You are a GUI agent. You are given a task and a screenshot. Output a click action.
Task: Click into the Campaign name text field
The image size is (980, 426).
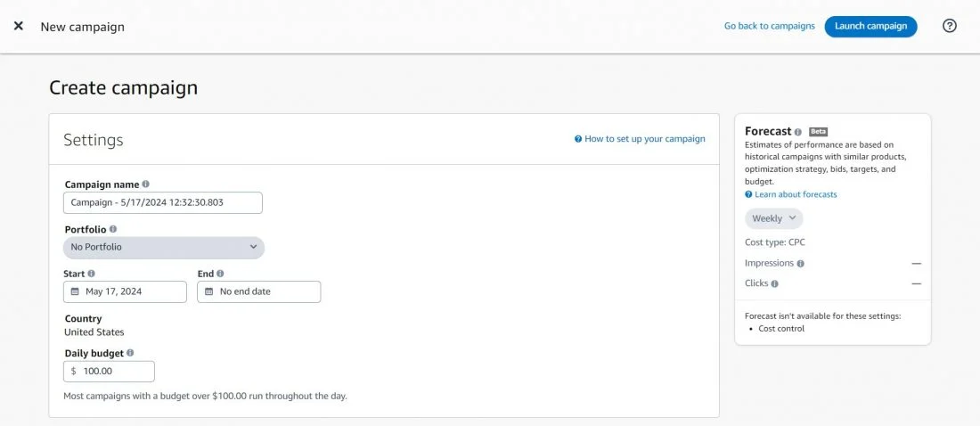click(163, 202)
